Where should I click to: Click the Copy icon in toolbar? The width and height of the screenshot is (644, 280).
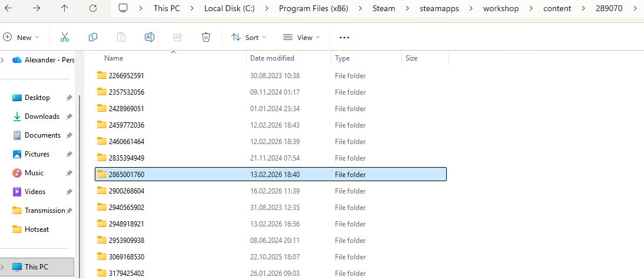[x=93, y=37]
